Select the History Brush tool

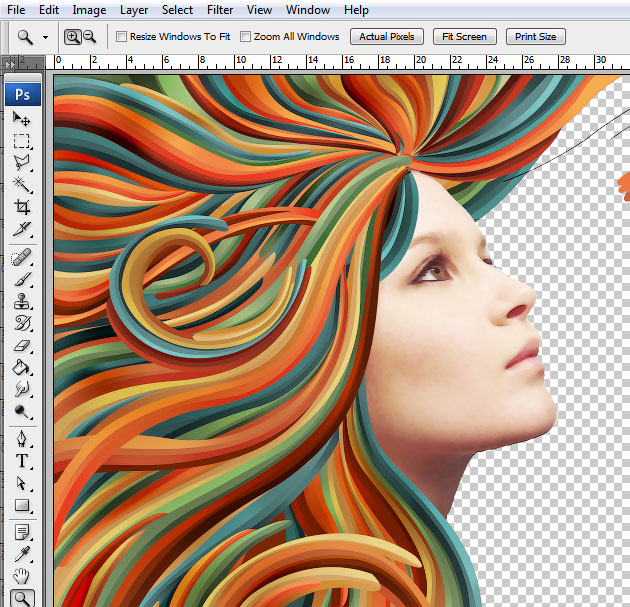click(x=22, y=323)
